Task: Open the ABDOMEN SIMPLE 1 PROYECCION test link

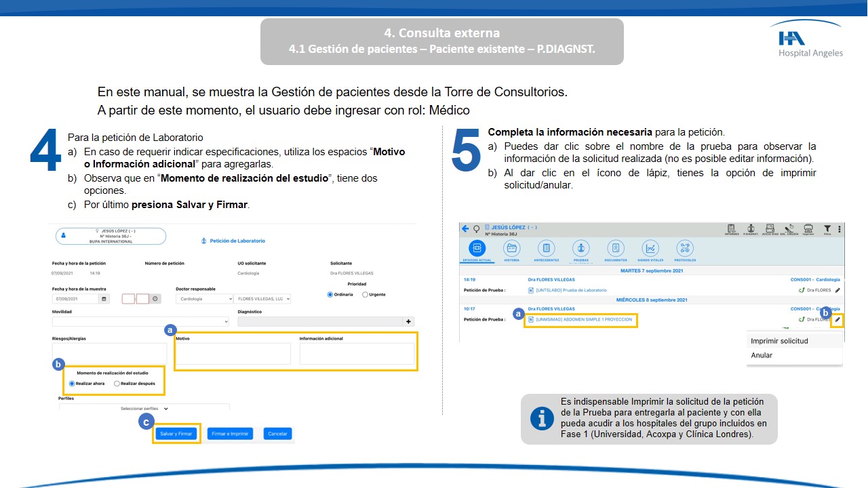Action: [x=583, y=319]
